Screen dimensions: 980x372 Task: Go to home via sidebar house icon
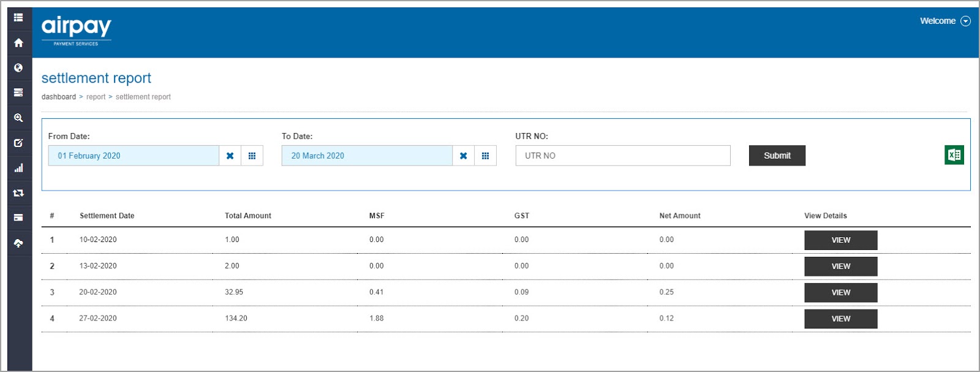coord(18,43)
